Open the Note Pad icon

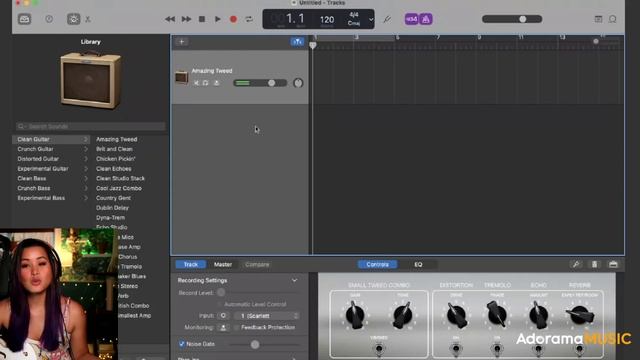pyautogui.click(x=598, y=19)
